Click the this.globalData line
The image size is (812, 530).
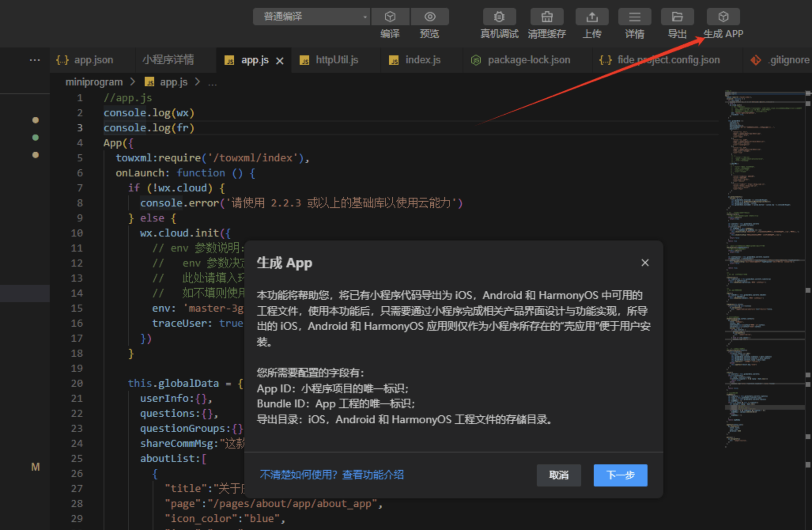click(185, 383)
